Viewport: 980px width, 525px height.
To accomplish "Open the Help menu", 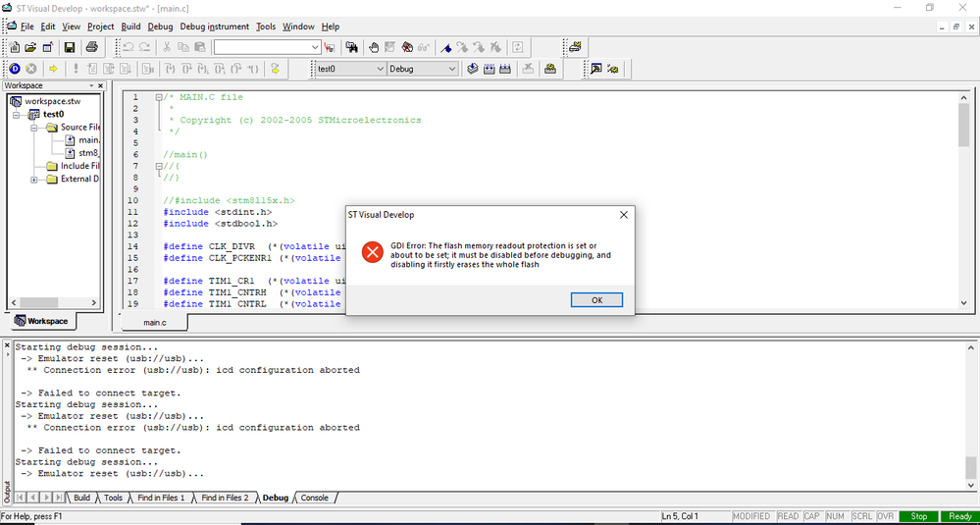I will tap(331, 26).
